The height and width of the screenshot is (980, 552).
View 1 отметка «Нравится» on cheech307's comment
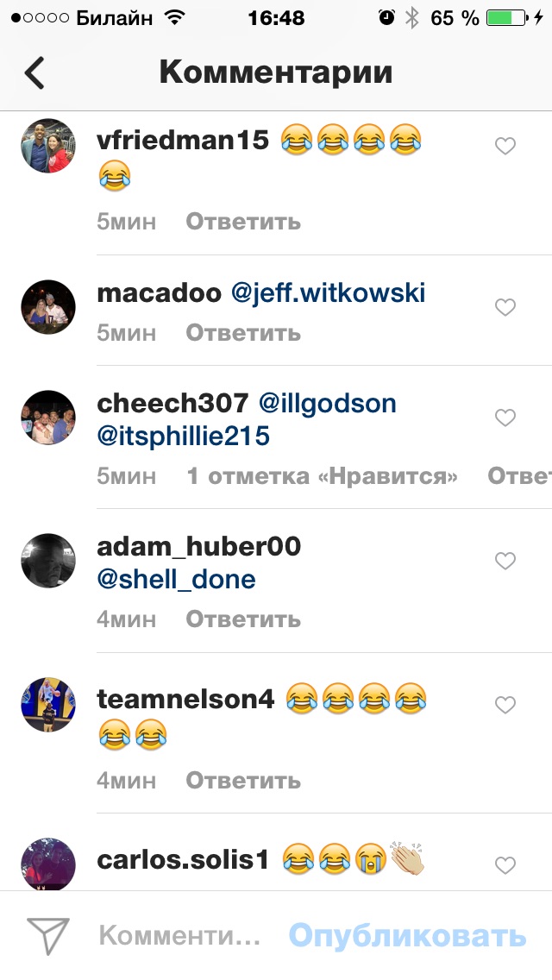point(322,476)
